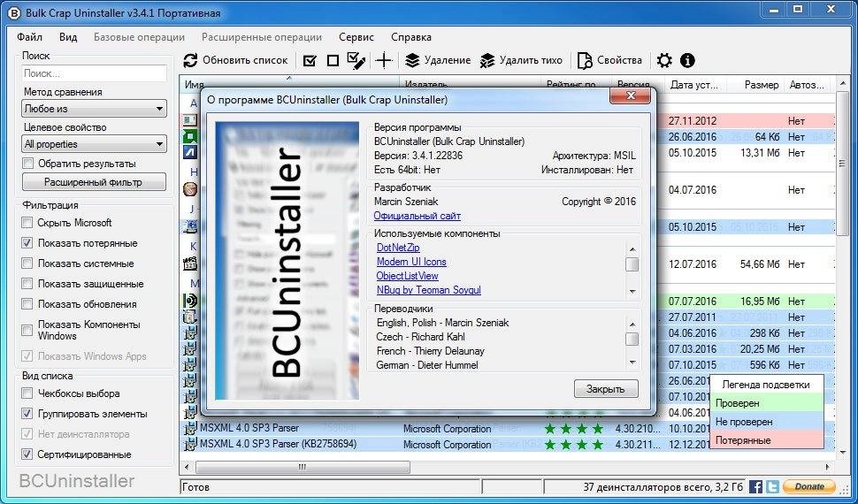Open the Расширенные операции menu
858x504 pixels.
coord(262,37)
